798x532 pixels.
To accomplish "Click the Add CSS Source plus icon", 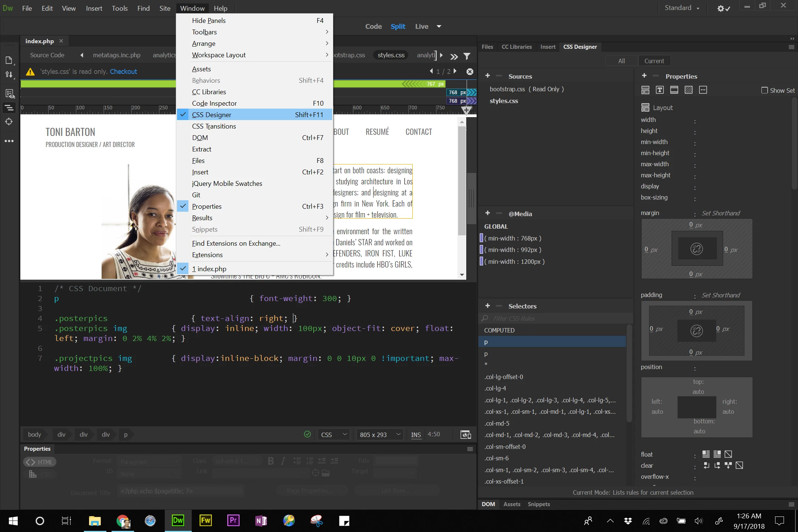I will point(488,76).
